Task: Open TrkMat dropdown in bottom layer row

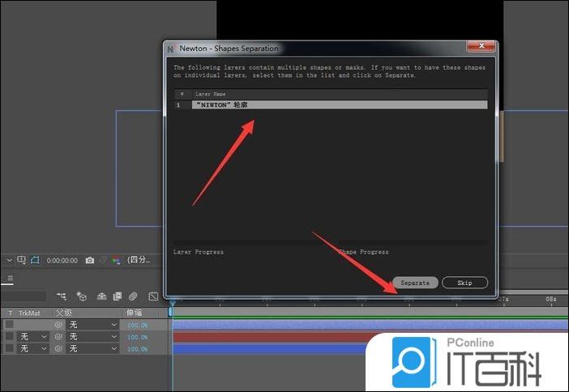Action: tap(33, 348)
